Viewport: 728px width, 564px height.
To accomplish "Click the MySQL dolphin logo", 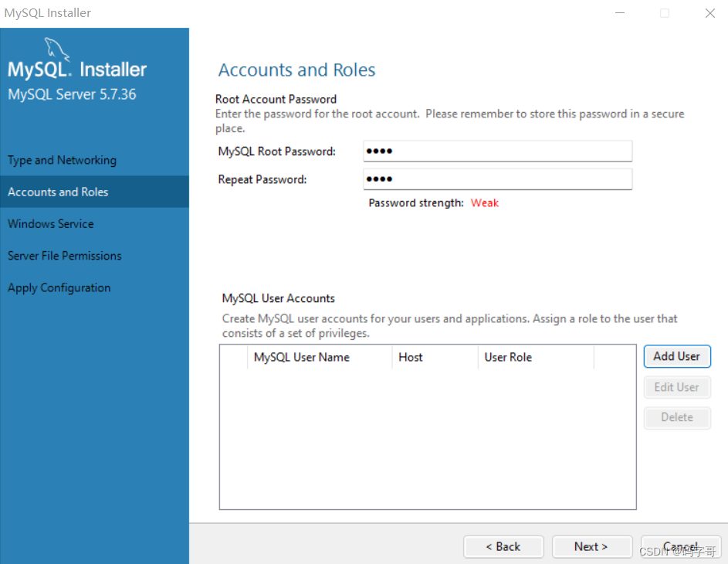I will pos(56,49).
